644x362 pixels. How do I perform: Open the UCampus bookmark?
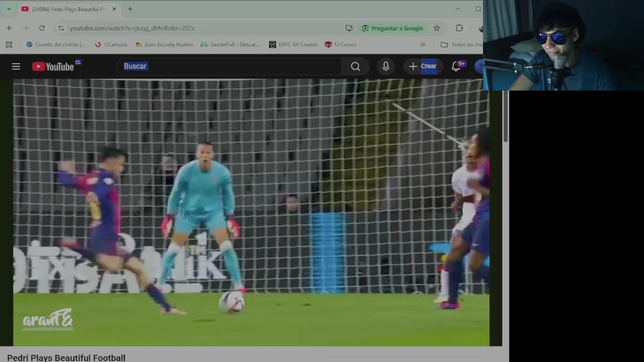click(x=111, y=44)
